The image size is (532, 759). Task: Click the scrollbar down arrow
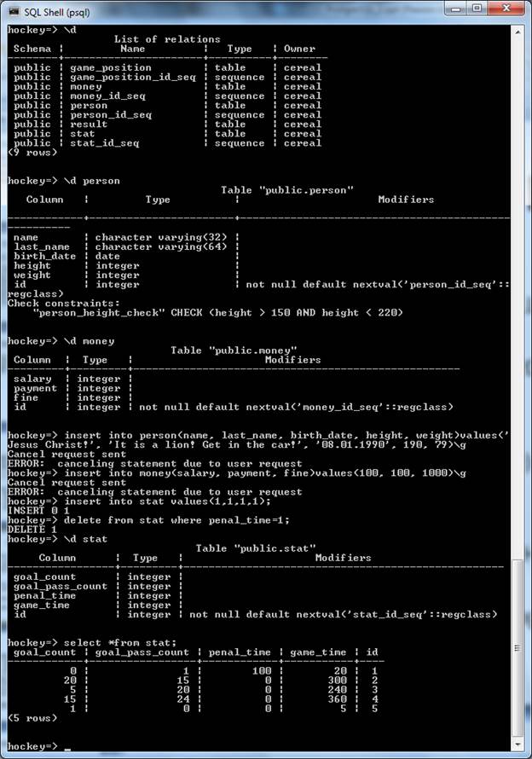click(x=518, y=744)
